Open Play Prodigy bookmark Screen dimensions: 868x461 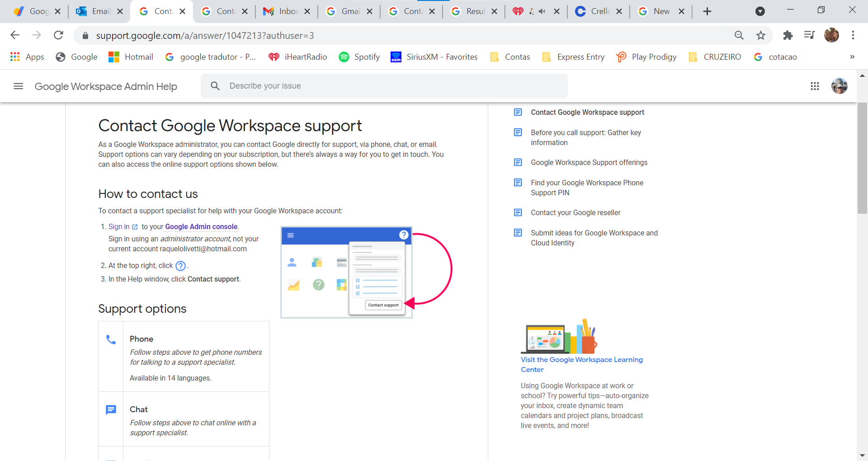point(646,57)
